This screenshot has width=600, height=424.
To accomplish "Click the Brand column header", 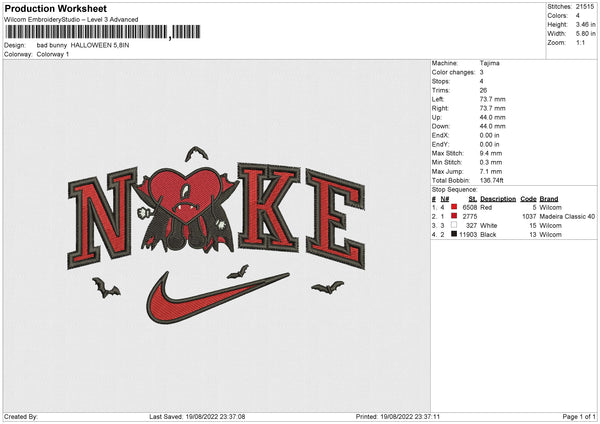I will pyautogui.click(x=549, y=199).
